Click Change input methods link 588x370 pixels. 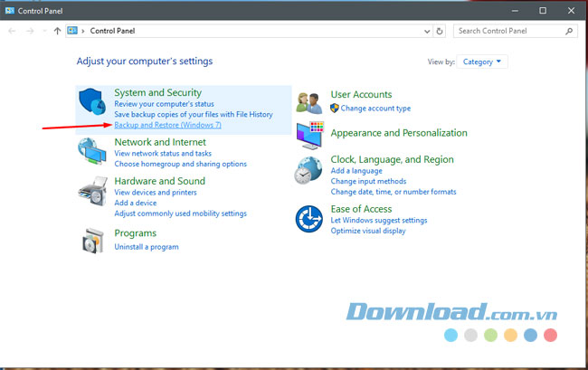coord(368,181)
